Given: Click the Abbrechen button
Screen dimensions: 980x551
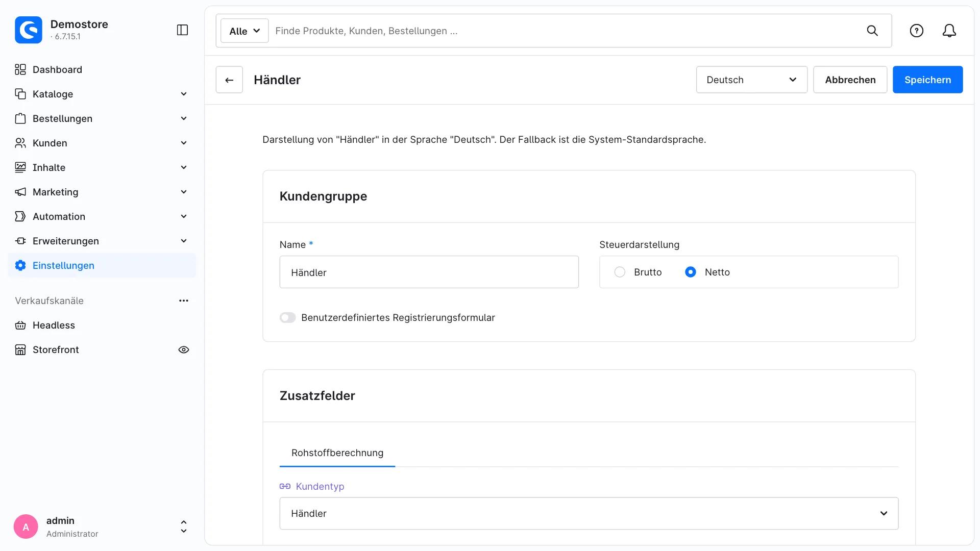Looking at the screenshot, I should pos(850,80).
